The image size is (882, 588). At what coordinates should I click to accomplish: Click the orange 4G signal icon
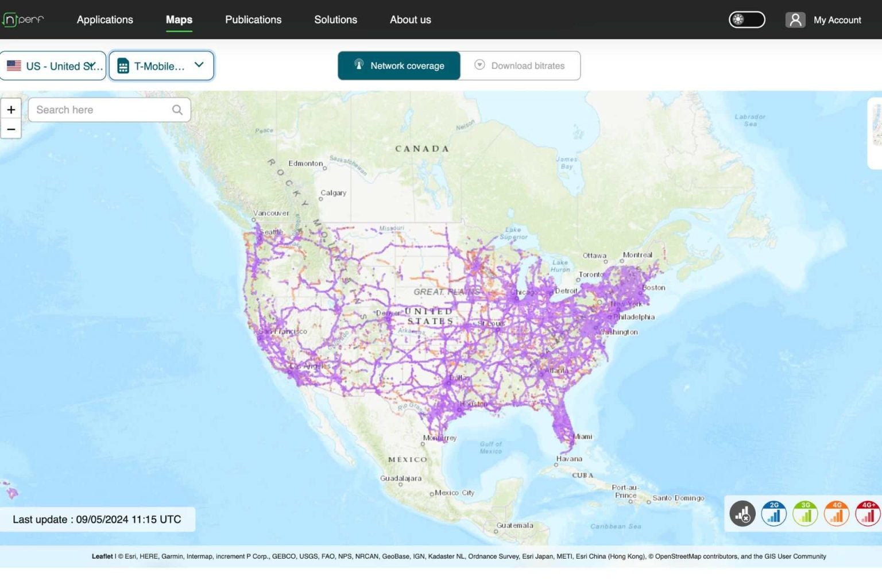837,513
